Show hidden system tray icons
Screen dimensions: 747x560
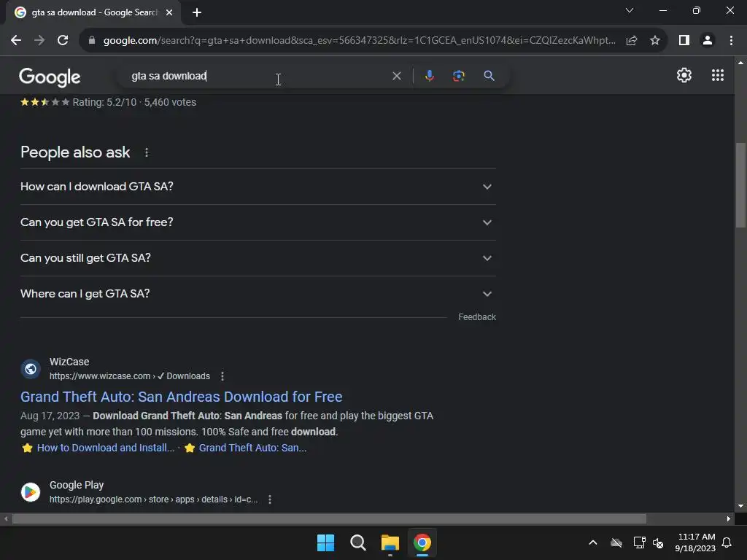point(593,542)
